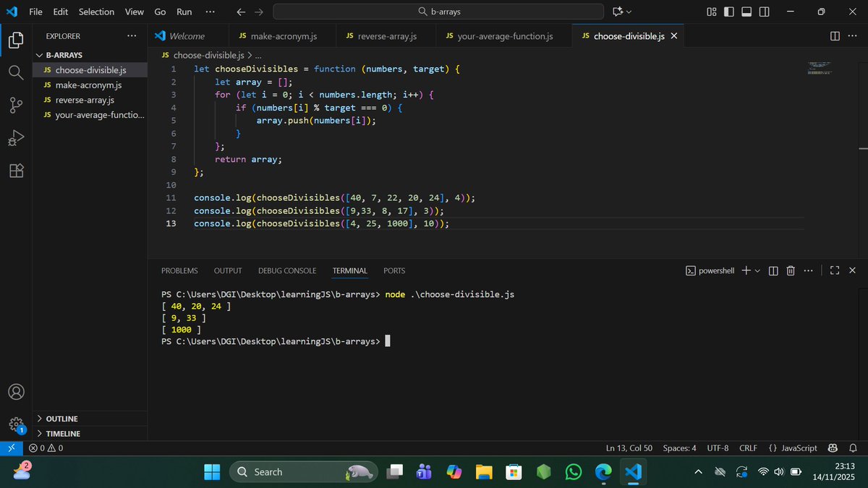Viewport: 868px width, 488px height.
Task: Open the Manage gear with notification badge
Action: (16, 425)
